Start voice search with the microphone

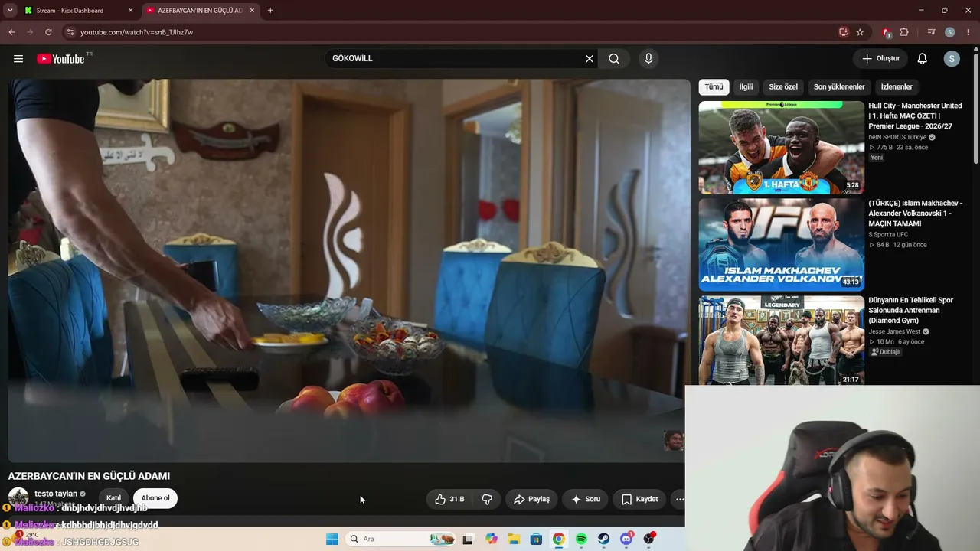click(648, 59)
